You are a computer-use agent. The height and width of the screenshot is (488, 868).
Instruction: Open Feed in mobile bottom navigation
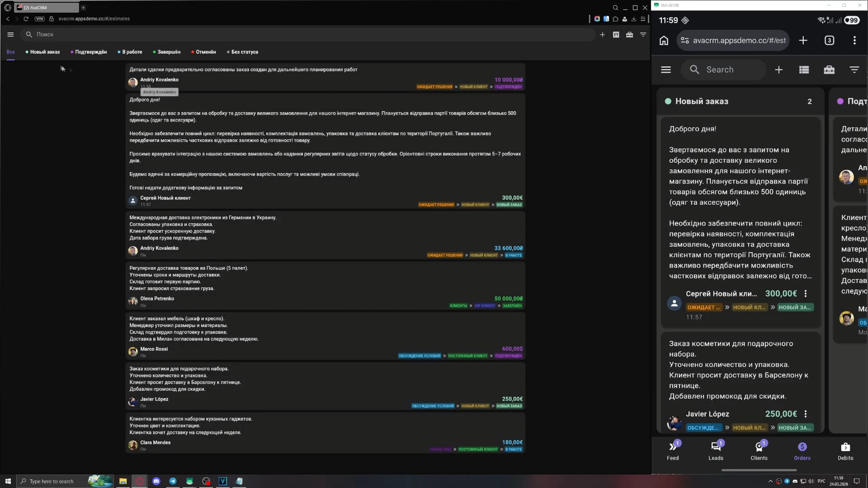point(673,450)
